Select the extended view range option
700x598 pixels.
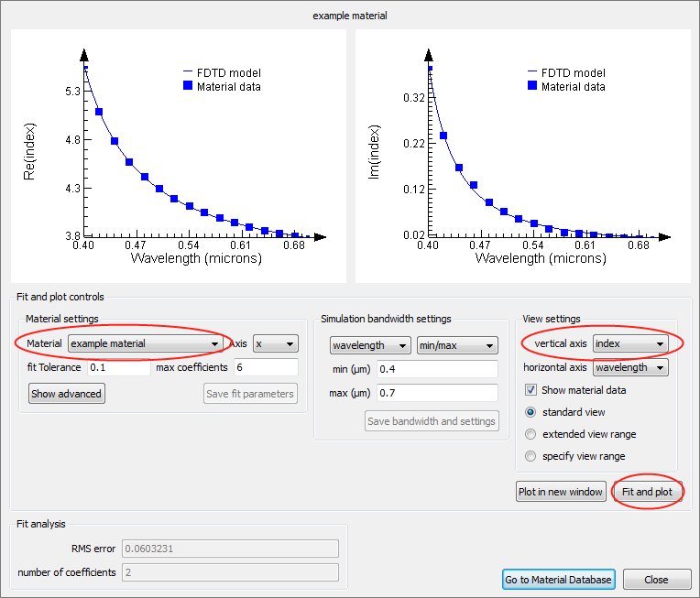(530, 434)
